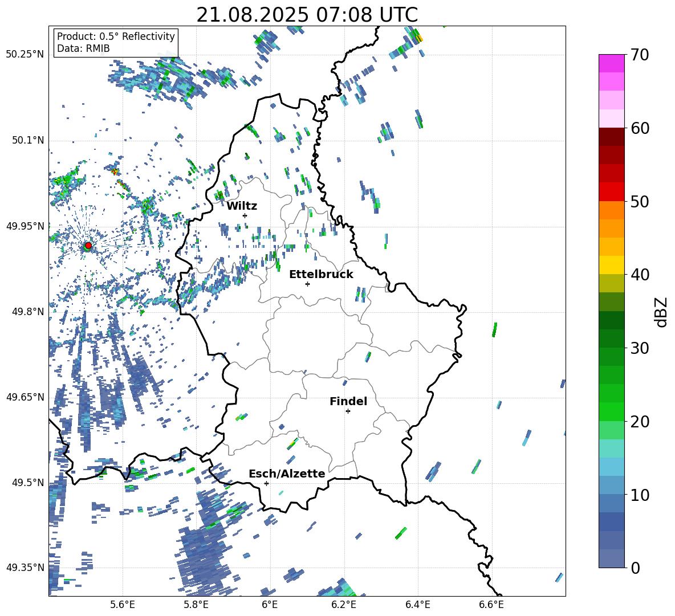Click the Esch/Alzette station cross marker

266,483
